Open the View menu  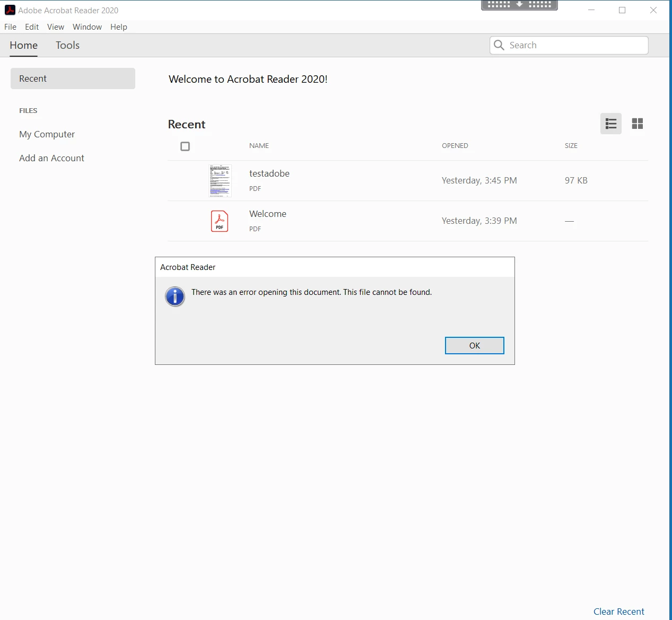(56, 27)
